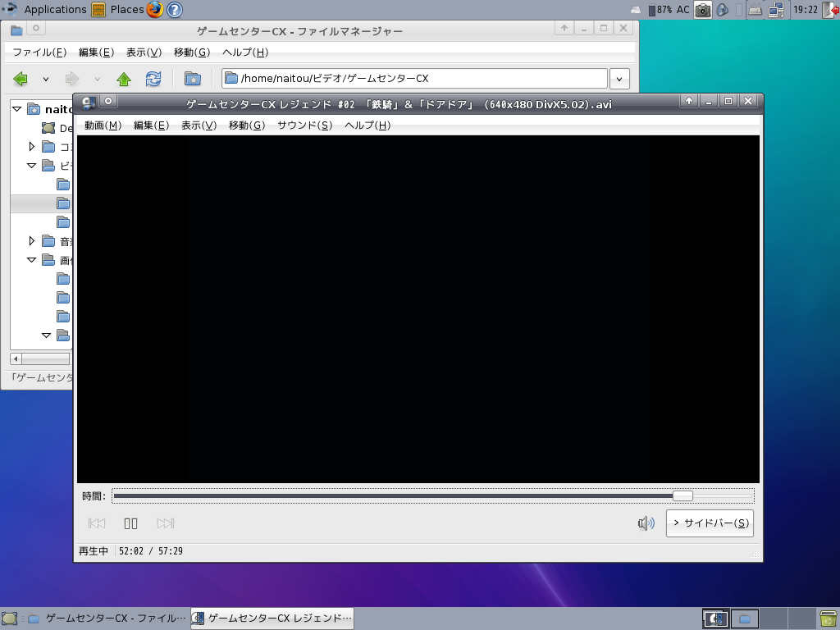Launch Firefox from the top panel
Screen dimensions: 840x630
pos(155,9)
